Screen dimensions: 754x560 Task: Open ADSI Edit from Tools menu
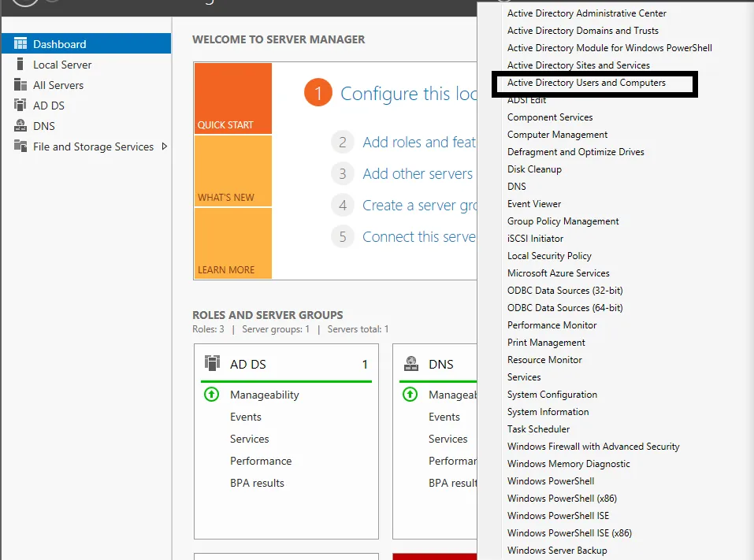tap(526, 100)
